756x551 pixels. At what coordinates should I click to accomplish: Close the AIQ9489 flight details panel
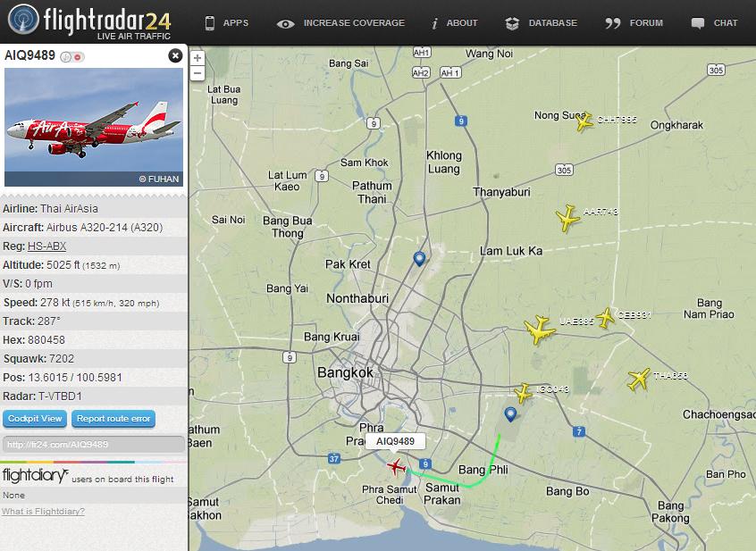(175, 56)
